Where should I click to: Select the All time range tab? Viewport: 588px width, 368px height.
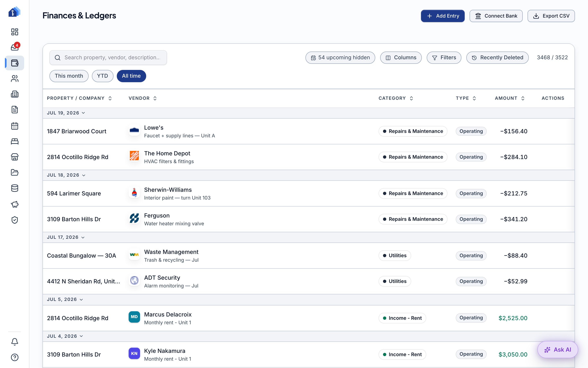click(x=131, y=76)
